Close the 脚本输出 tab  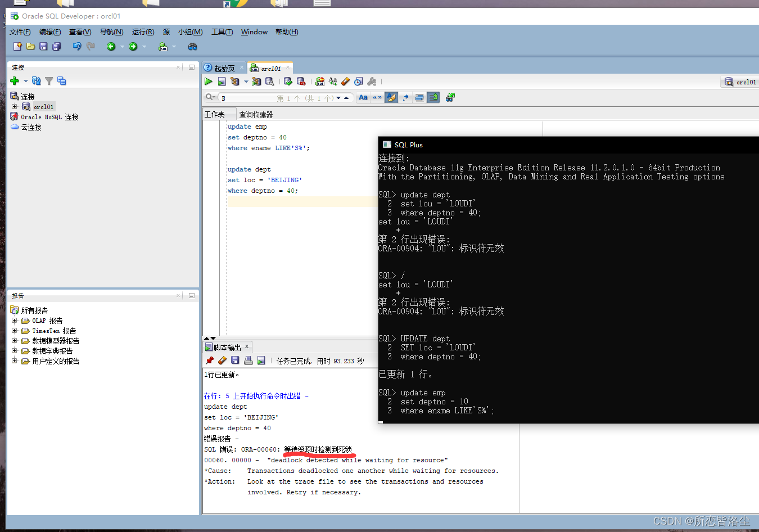pyautogui.click(x=246, y=346)
